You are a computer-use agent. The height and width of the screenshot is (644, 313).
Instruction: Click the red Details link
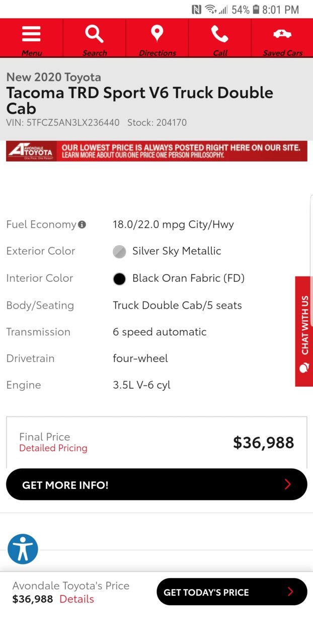coord(76,599)
